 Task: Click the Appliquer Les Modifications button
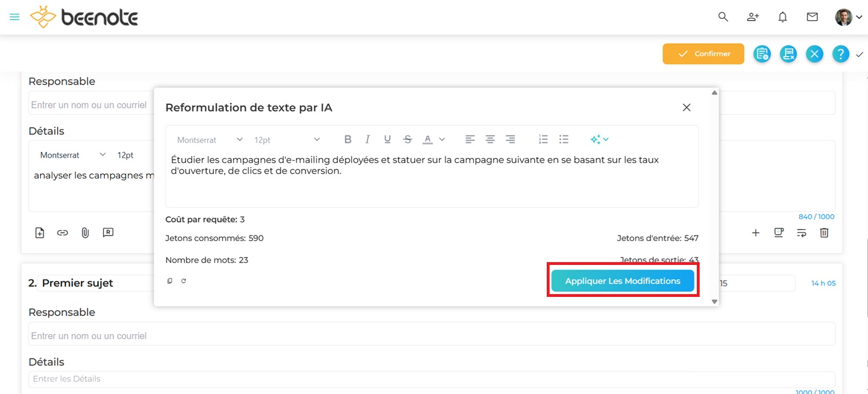pyautogui.click(x=622, y=281)
